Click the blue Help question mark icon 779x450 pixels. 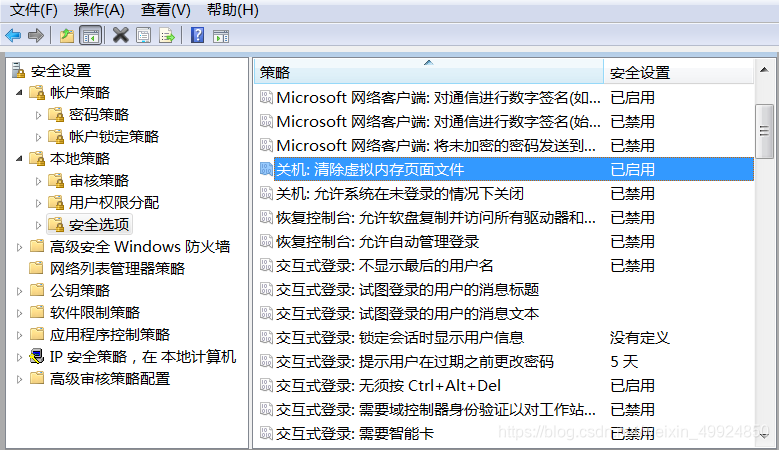pos(198,36)
